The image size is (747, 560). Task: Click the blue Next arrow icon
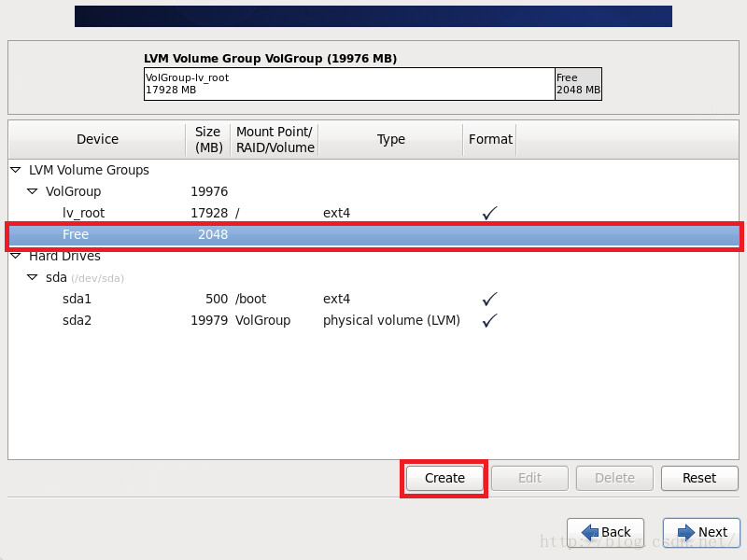[x=686, y=532]
